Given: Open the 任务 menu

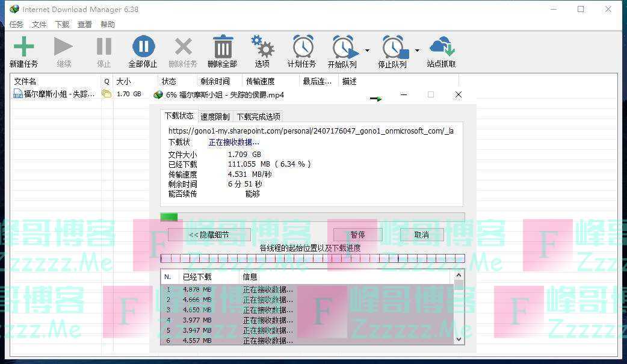Looking at the screenshot, I should pyautogui.click(x=16, y=25).
